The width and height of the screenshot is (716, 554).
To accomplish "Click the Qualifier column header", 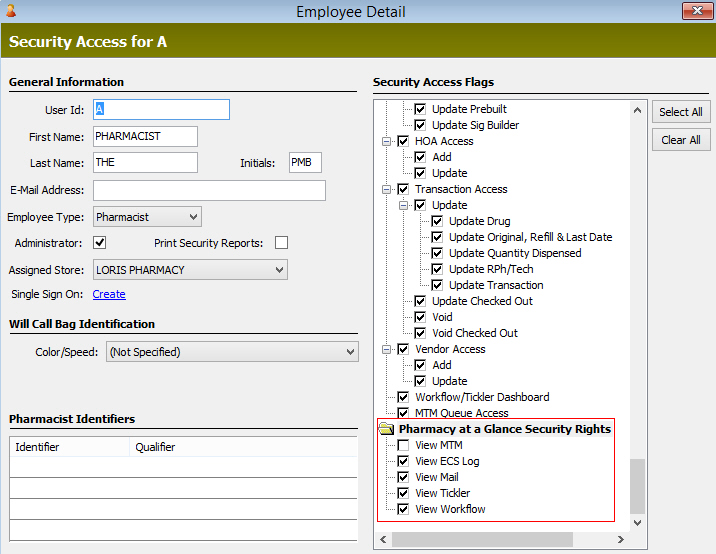I will pyautogui.click(x=155, y=447).
